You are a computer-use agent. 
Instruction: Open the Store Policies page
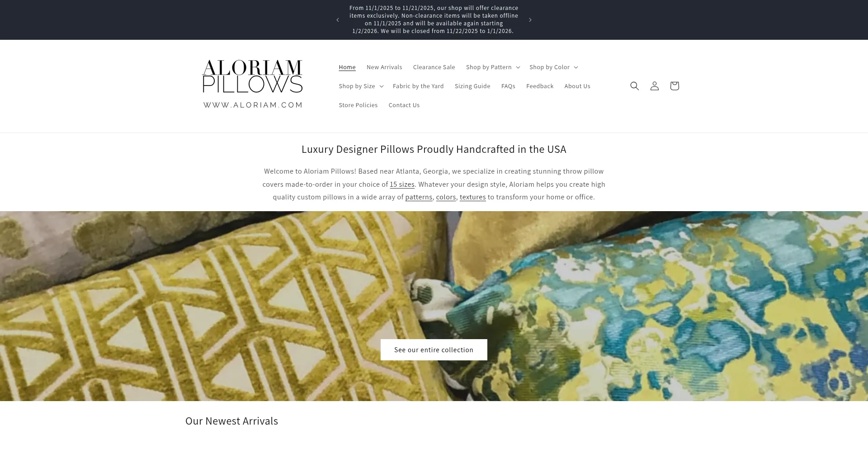[358, 105]
